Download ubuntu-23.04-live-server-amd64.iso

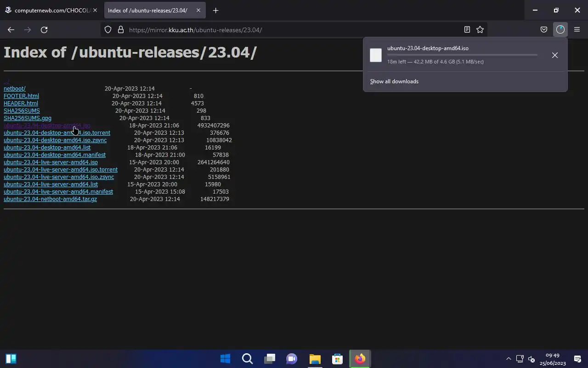tap(51, 162)
